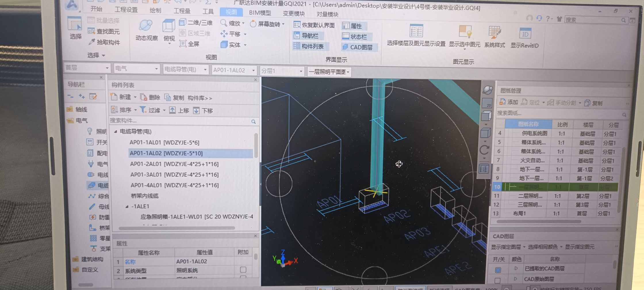Open AP01-1AL02 component dropdown
The image size is (644, 290).
click(x=234, y=70)
